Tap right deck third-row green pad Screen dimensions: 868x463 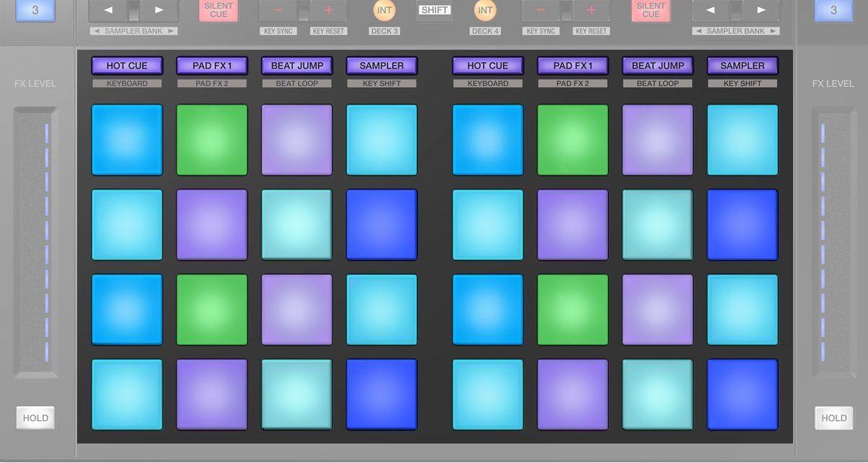click(x=573, y=310)
